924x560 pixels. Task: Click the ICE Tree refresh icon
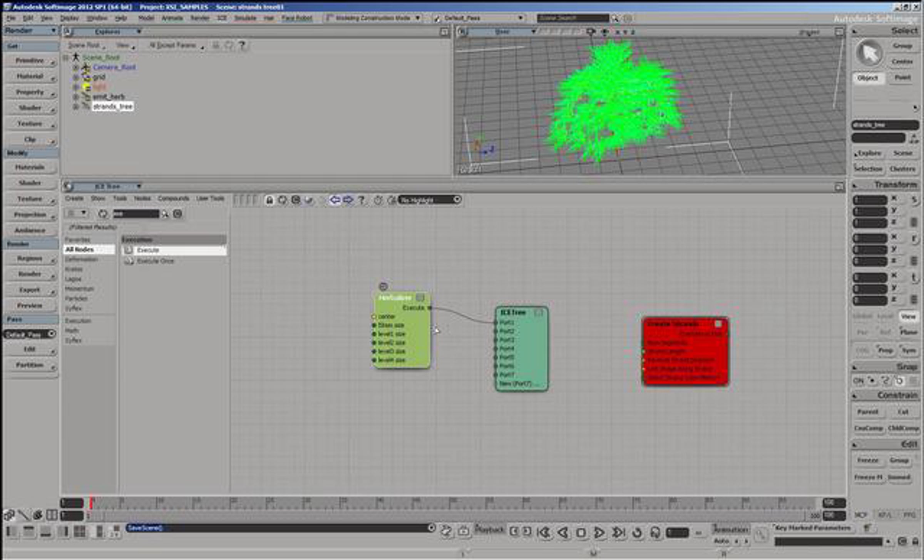pos(283,200)
